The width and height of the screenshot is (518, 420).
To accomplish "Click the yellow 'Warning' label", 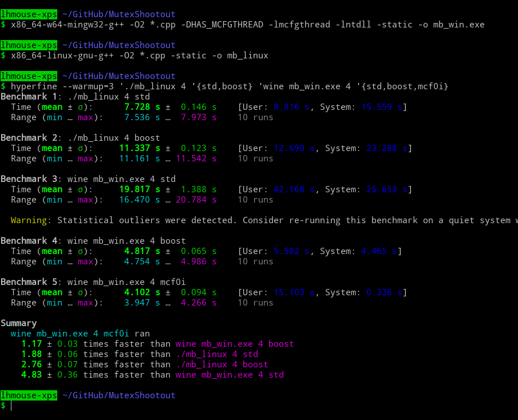I will pos(29,220).
